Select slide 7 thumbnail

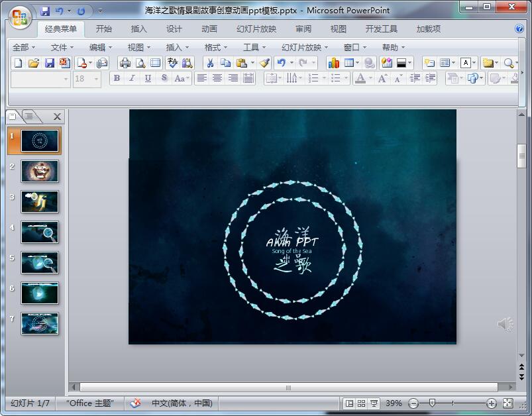click(40, 324)
